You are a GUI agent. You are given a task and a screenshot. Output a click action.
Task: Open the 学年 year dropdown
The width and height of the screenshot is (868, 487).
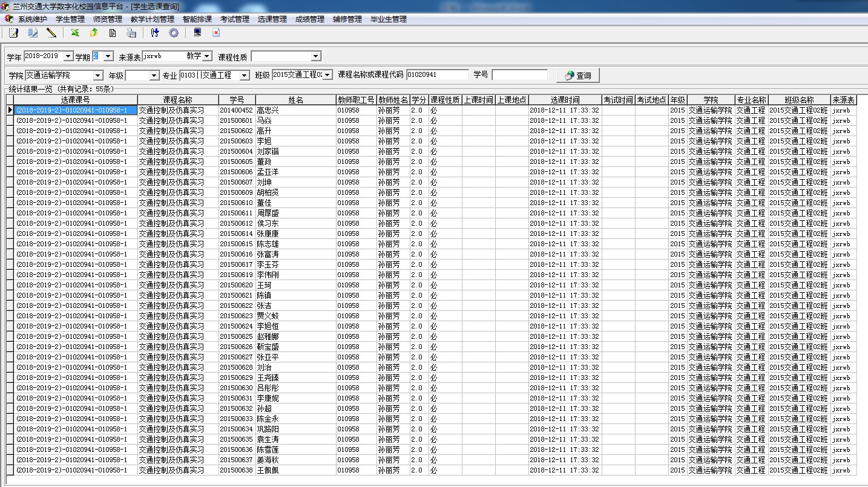pyautogui.click(x=68, y=56)
